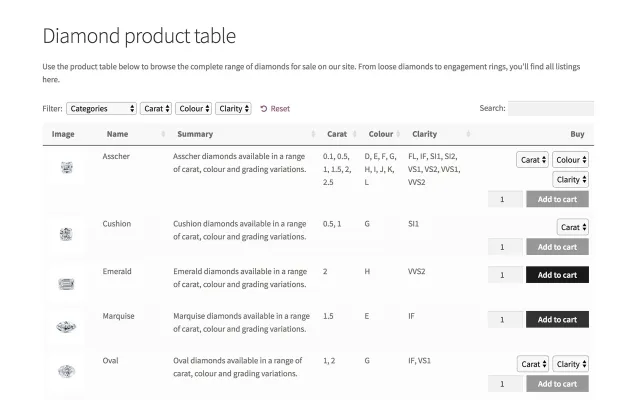Image resolution: width=640 pixels, height=400 pixels.
Task: Click the Cushion clarity value SI1
Action: 413,224
